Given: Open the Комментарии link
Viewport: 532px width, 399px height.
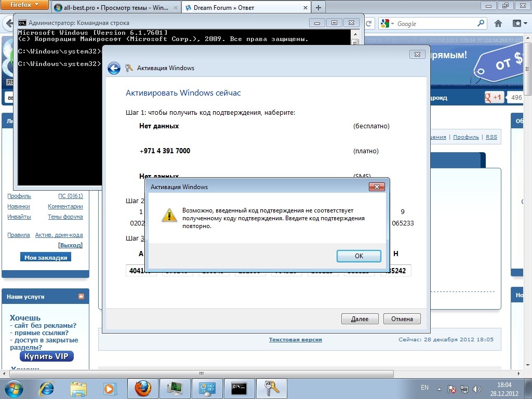Looking at the screenshot, I should 65,206.
